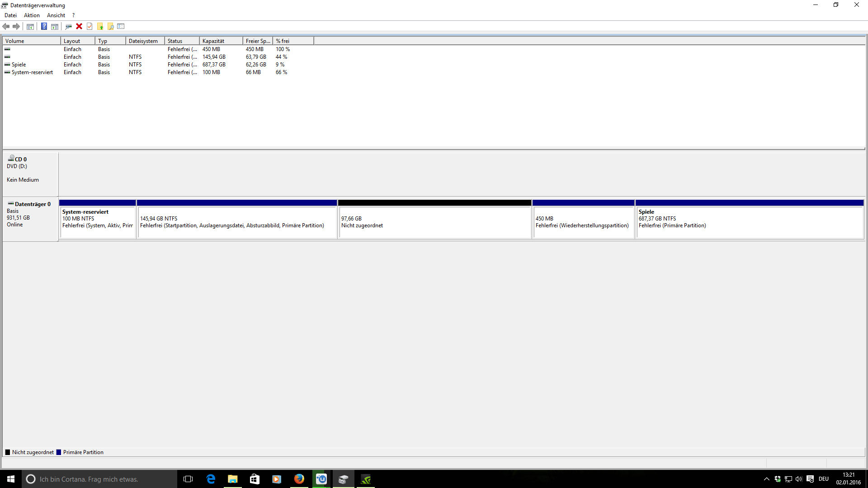
Task: Select the 97,66 GB unallocated partition block
Action: click(434, 222)
